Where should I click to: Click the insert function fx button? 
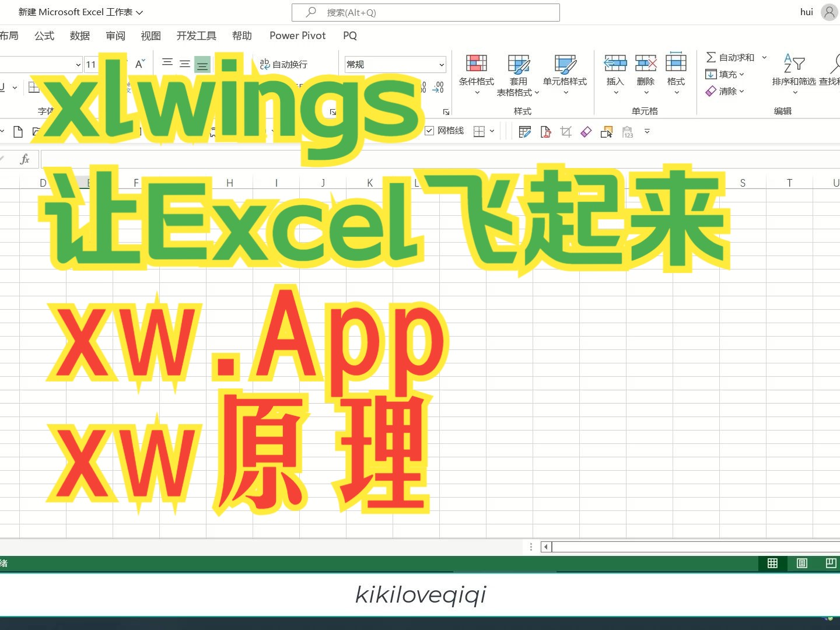[24, 159]
